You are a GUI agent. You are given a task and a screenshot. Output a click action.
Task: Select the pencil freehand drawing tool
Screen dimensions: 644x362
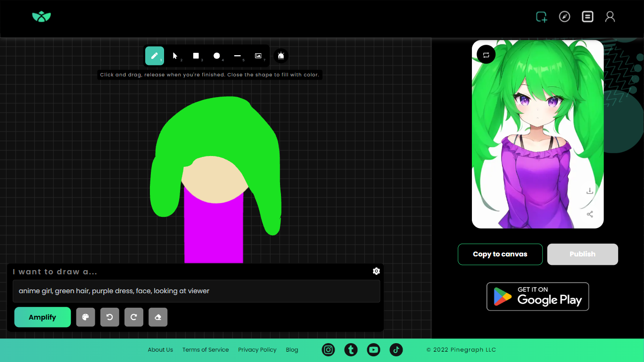tap(154, 56)
